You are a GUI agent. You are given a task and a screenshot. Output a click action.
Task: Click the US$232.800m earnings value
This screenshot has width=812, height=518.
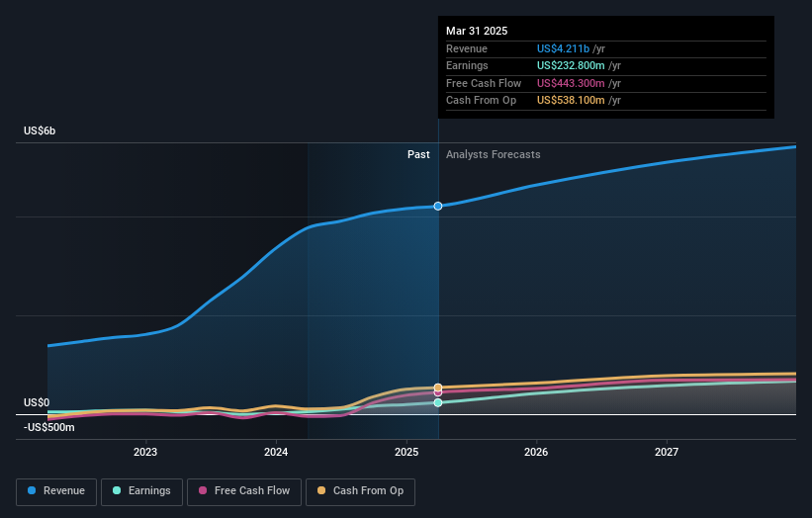point(571,65)
